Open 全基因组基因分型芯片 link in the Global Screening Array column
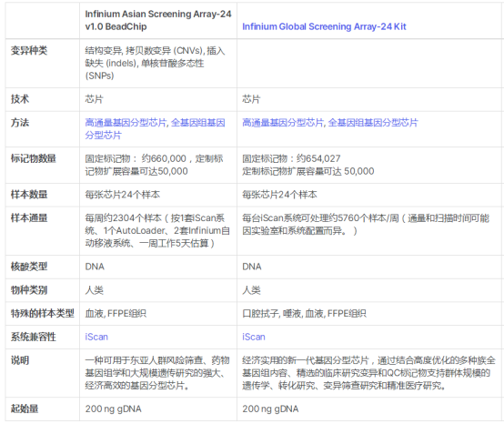504x424 pixels. tap(373, 123)
